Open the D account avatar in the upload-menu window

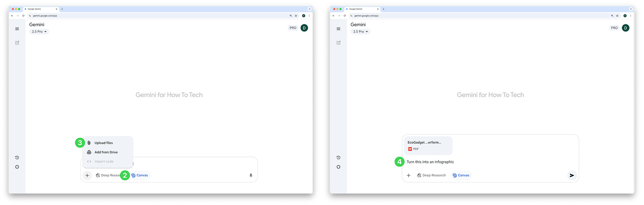[304, 28]
